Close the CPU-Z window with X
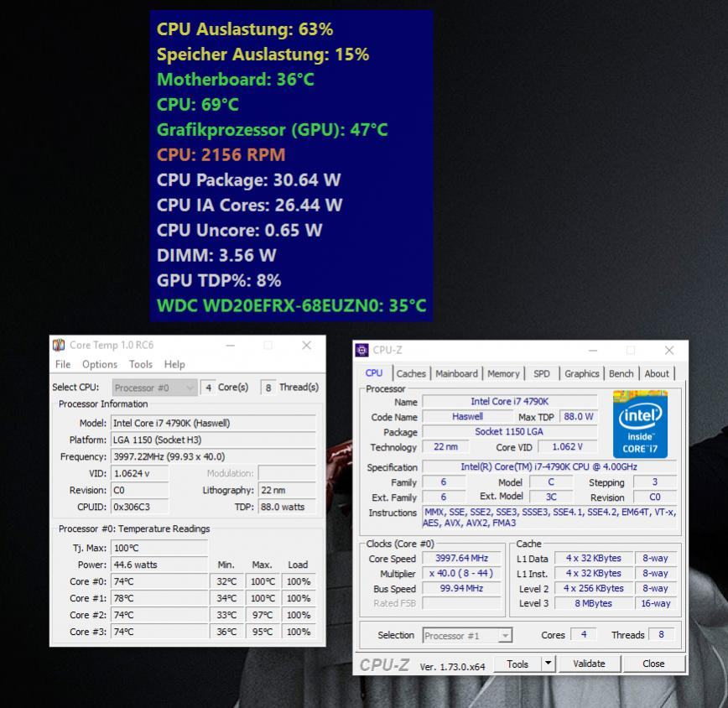The height and width of the screenshot is (708, 728). pos(669,351)
